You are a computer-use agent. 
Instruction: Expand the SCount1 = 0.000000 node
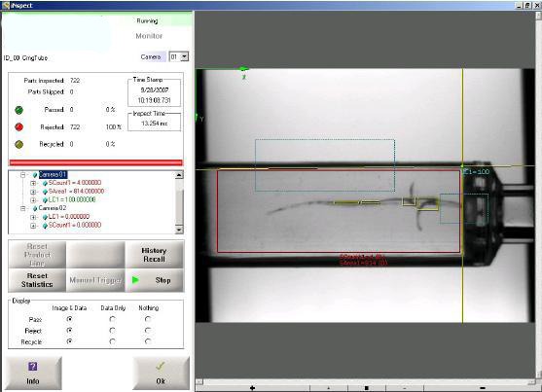[x=33, y=226]
